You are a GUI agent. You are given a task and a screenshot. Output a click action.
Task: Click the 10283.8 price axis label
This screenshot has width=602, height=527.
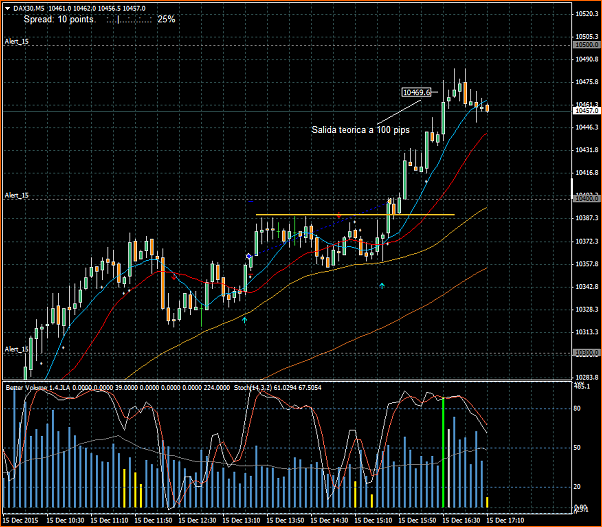[586, 378]
